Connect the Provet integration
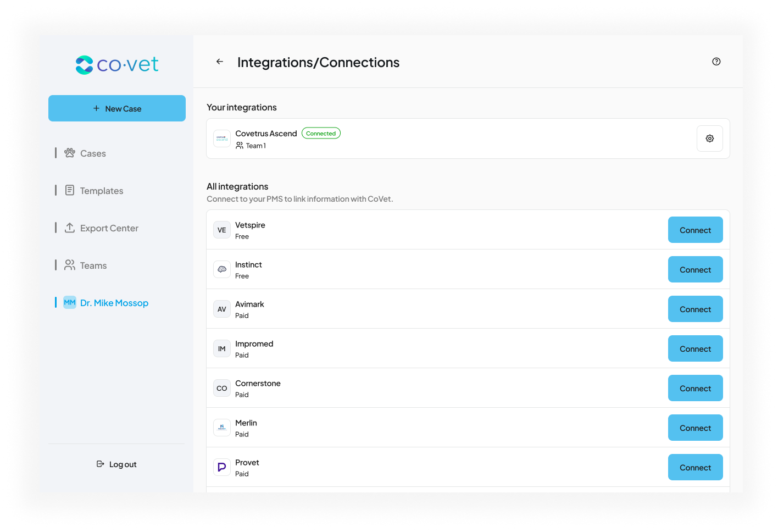The height and width of the screenshot is (532, 778). (696, 467)
